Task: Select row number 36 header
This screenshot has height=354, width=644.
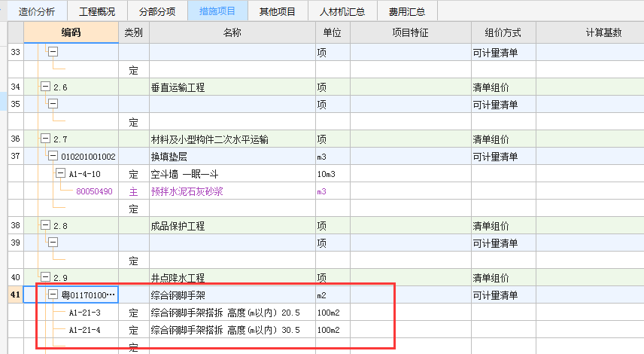Action: click(x=16, y=139)
